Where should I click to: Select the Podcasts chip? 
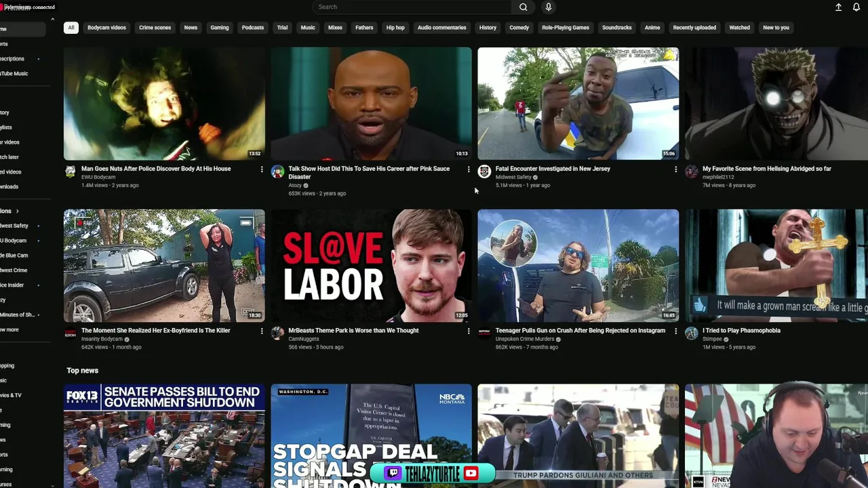253,28
